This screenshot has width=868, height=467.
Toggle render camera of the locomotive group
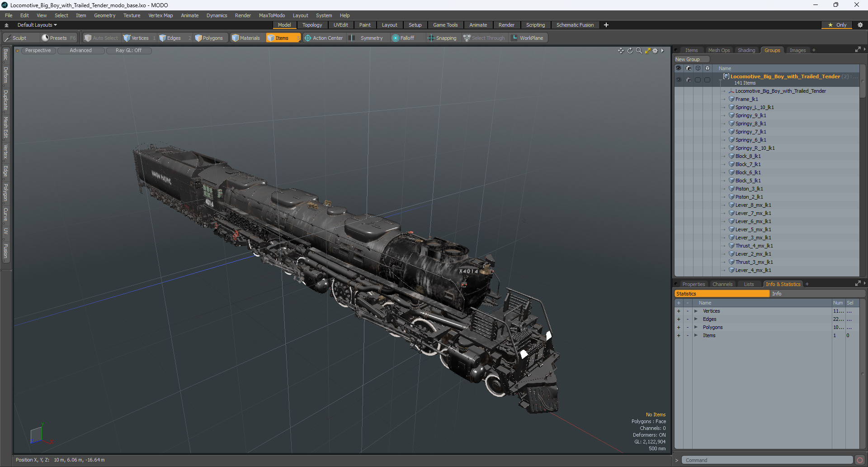(689, 80)
